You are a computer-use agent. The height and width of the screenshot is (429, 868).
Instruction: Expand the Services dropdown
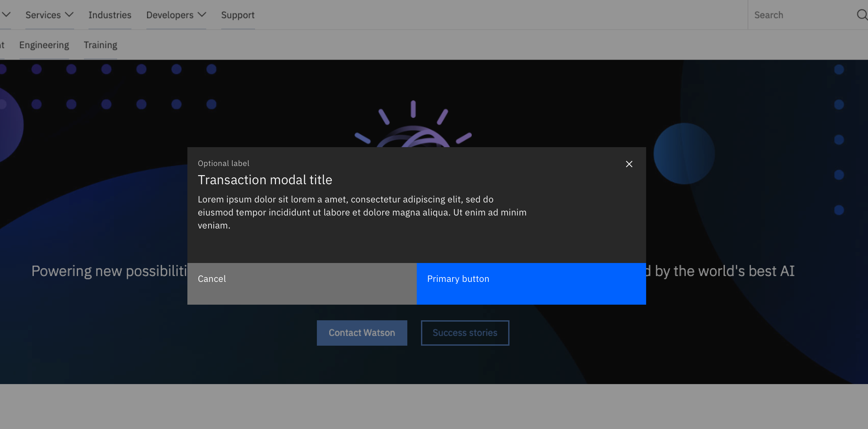49,15
